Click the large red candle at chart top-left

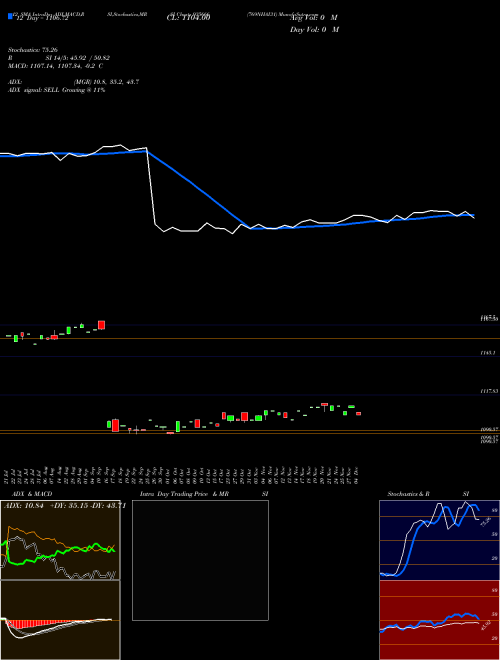click(x=101, y=325)
